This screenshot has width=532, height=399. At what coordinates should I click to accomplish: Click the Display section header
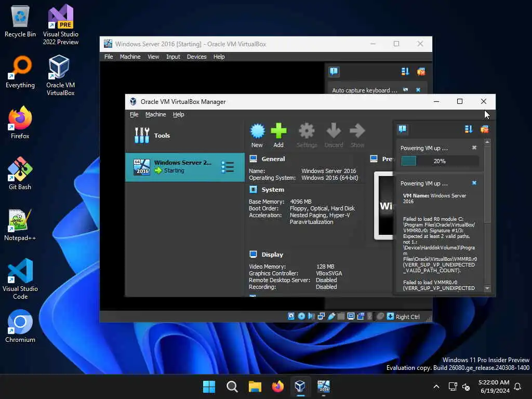click(x=272, y=255)
